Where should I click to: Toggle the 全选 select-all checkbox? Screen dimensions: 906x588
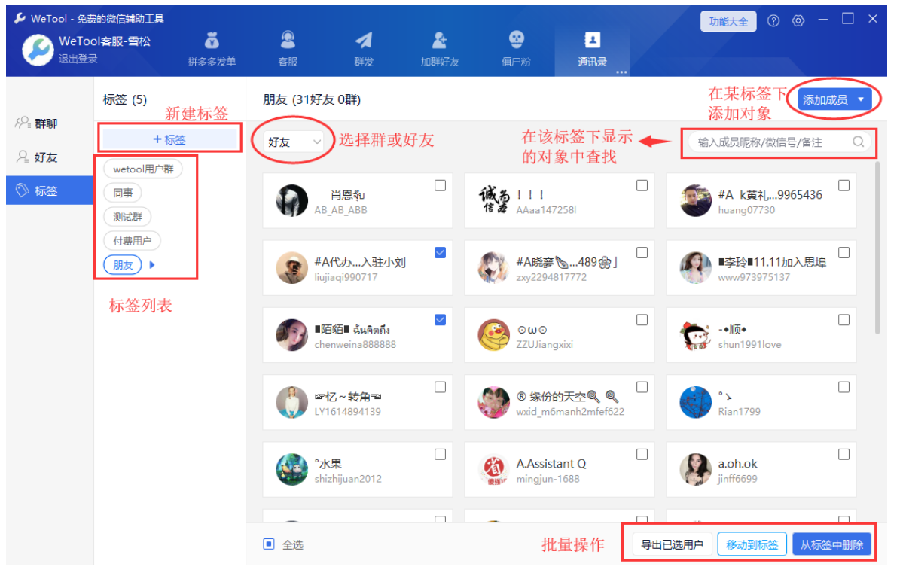pyautogui.click(x=269, y=544)
